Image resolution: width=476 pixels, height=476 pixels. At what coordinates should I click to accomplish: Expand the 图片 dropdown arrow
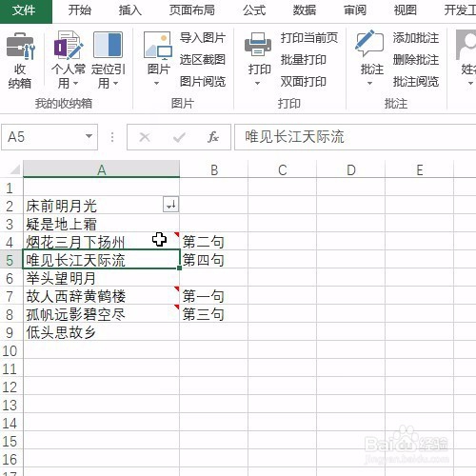[x=156, y=84]
